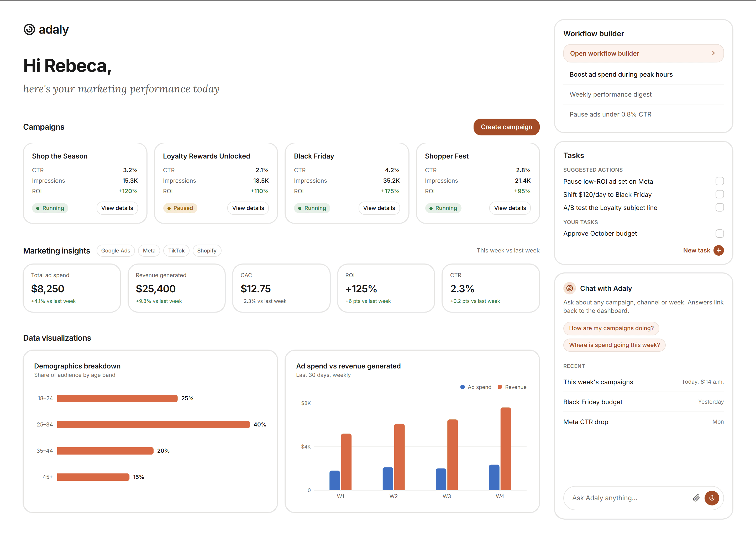Select the Shopify filter chip
This screenshot has width=756, height=538.
pos(207,250)
